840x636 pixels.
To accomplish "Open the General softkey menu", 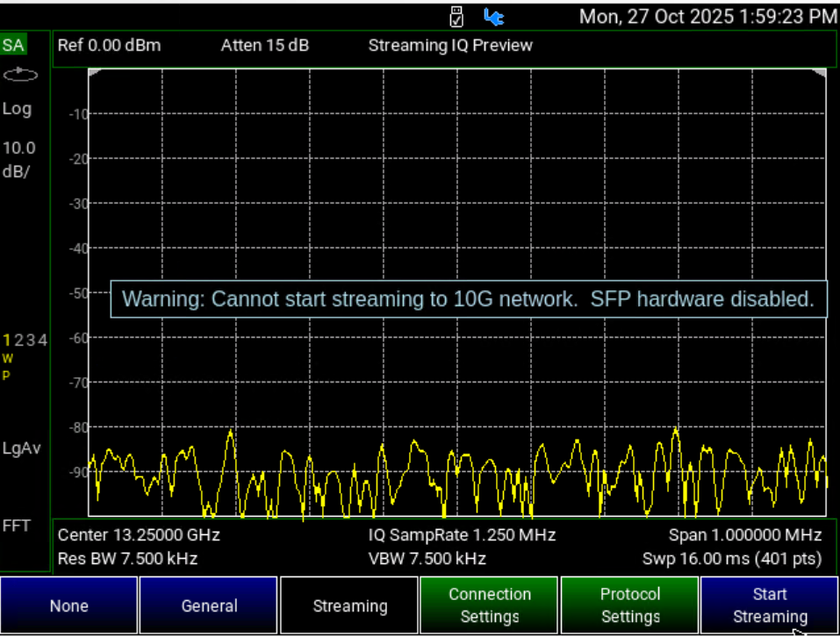I will click(208, 605).
